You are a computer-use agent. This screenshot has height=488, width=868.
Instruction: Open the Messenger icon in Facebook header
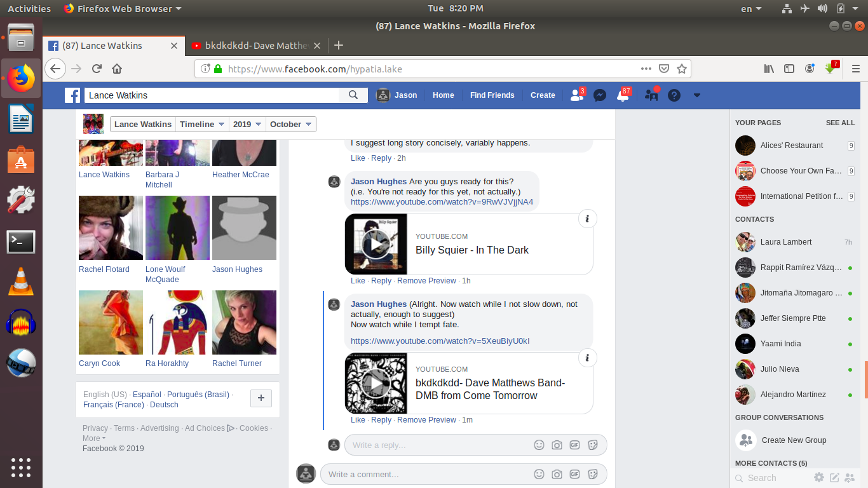[x=599, y=95]
